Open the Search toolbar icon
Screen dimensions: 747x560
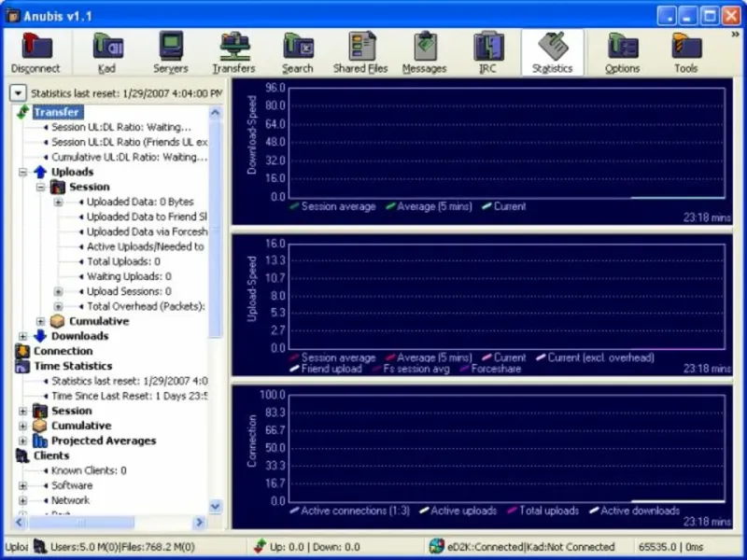click(x=297, y=52)
